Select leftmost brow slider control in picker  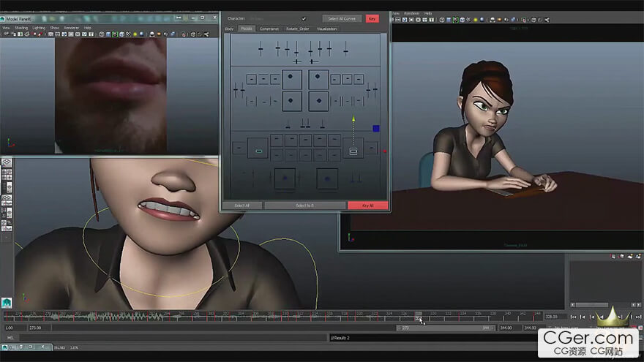pos(261,48)
